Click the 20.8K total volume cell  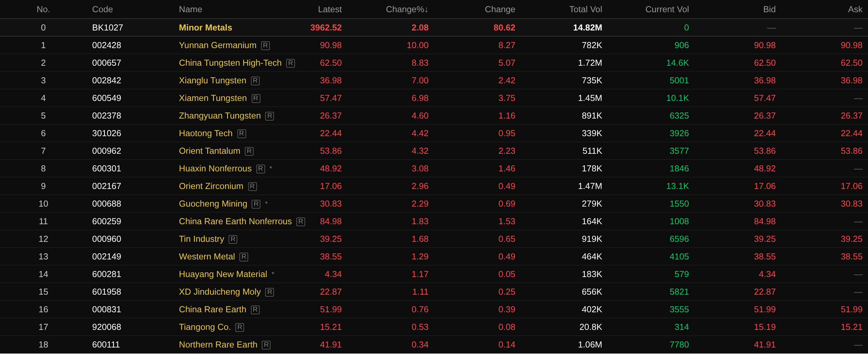click(591, 327)
